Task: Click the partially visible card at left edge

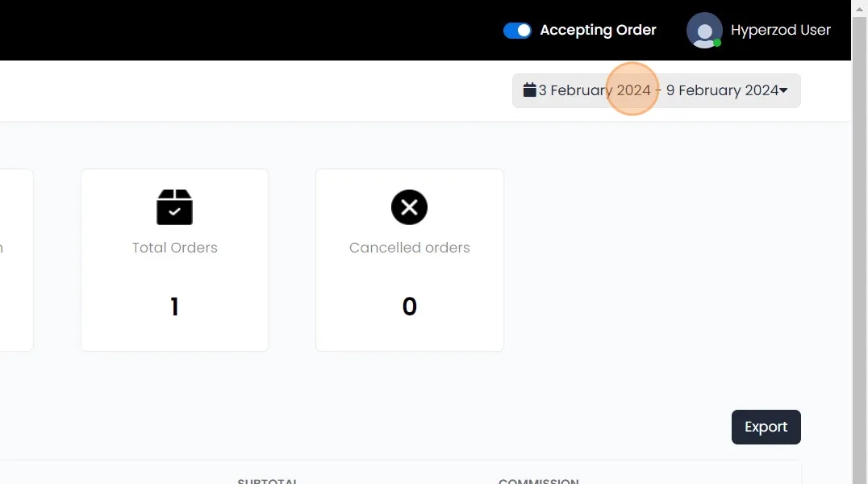Action: [16, 260]
